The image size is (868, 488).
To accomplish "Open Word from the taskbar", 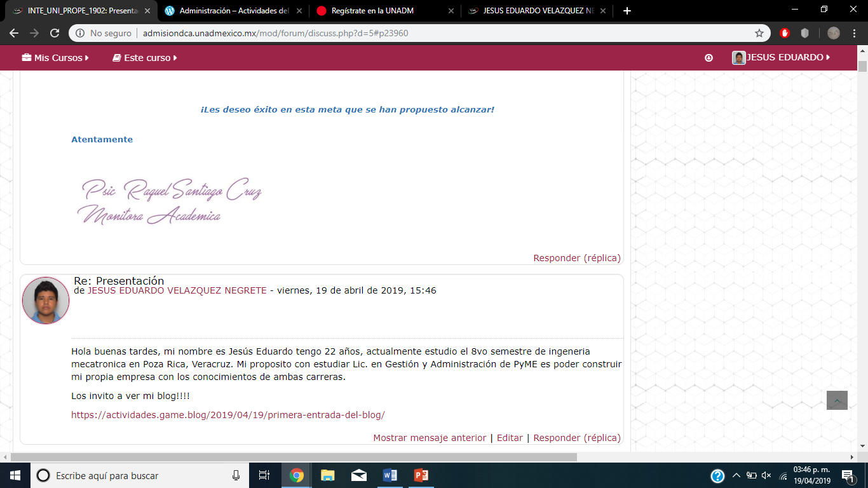I will coord(390,475).
